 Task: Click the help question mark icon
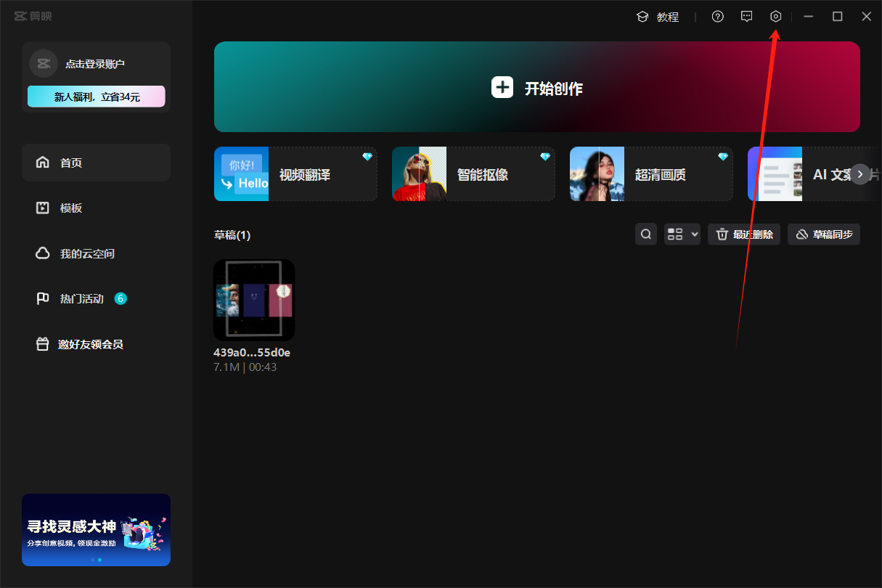pyautogui.click(x=717, y=17)
